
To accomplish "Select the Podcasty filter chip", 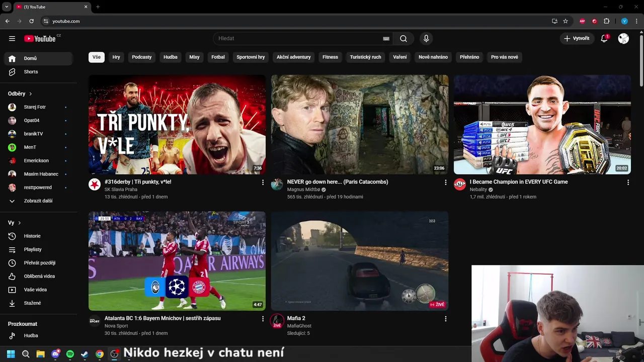I will pyautogui.click(x=142, y=57).
